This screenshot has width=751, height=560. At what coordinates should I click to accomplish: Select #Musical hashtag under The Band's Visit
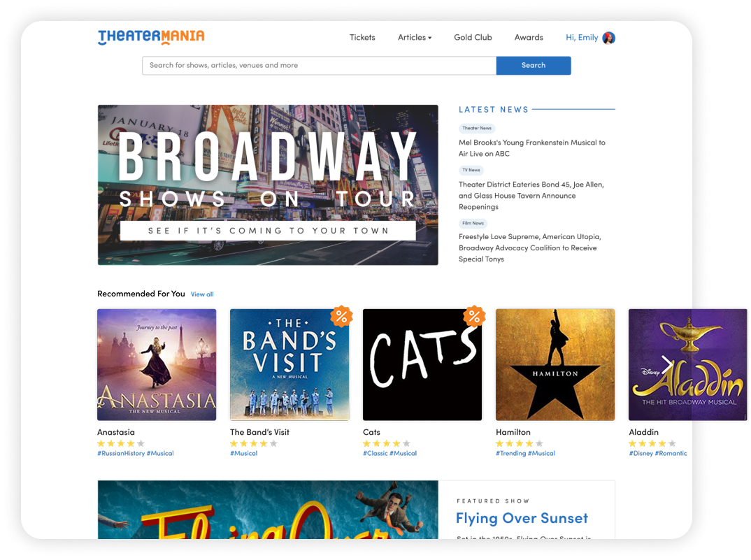pyautogui.click(x=244, y=453)
